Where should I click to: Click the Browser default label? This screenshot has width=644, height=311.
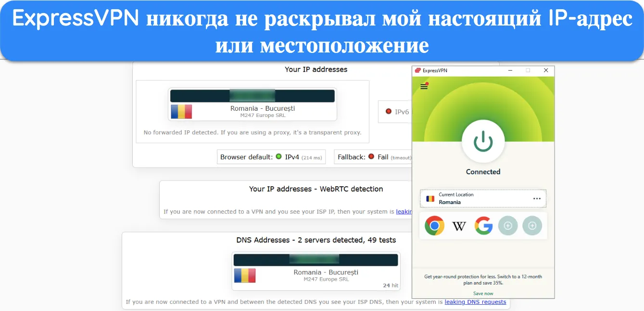247,157
